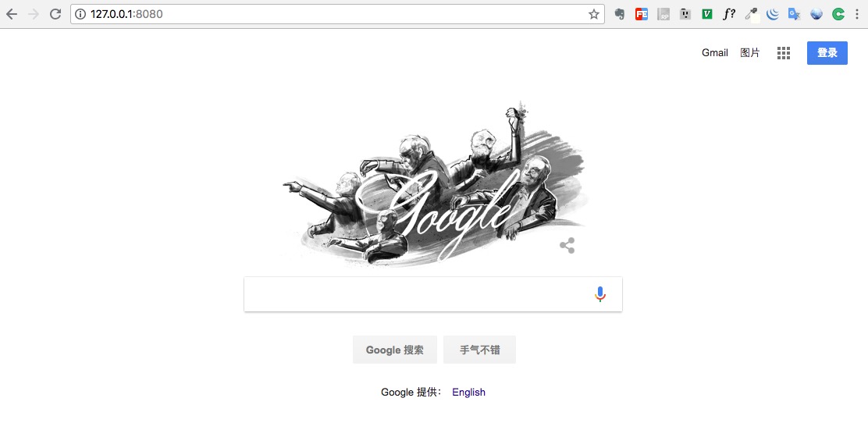Open the Chrome three-dot menu
Viewport: 868px width, 423px height.
pyautogui.click(x=856, y=14)
